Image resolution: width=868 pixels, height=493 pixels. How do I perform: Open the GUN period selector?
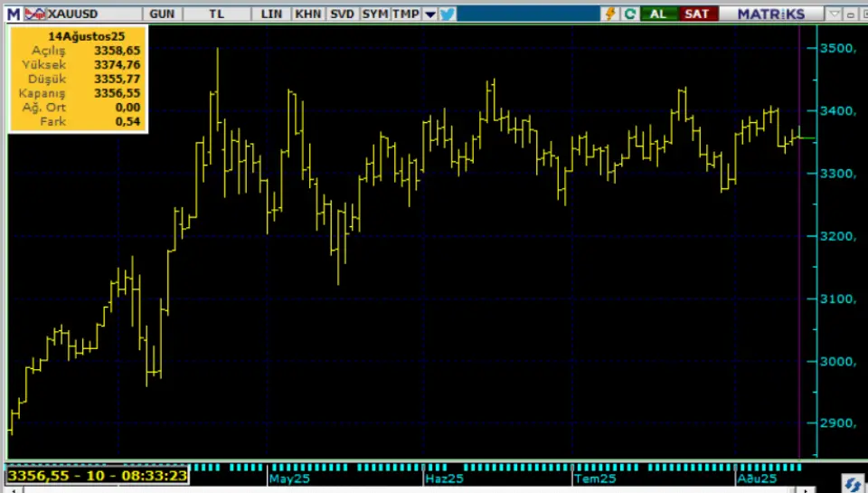[x=162, y=14]
